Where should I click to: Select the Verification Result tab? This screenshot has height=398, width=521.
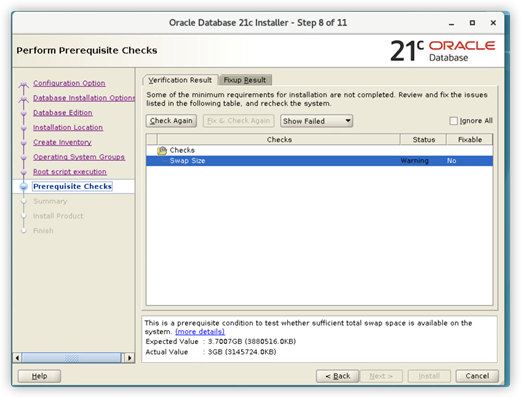(180, 80)
